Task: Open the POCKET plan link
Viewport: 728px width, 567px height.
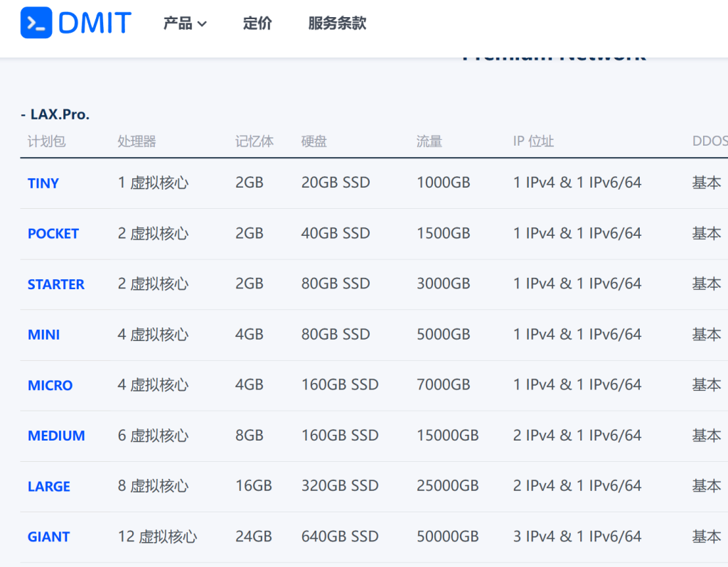Action: click(x=53, y=233)
